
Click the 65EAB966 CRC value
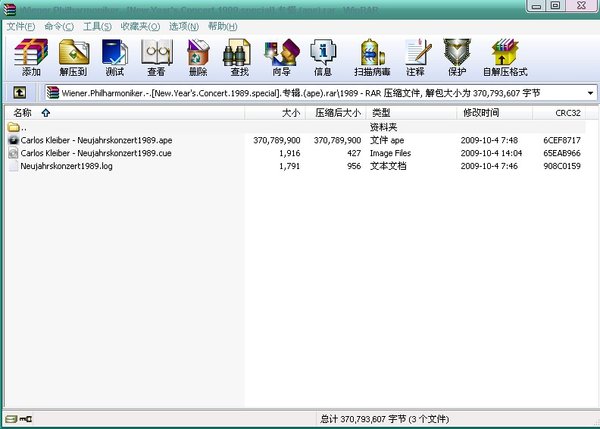pos(562,153)
